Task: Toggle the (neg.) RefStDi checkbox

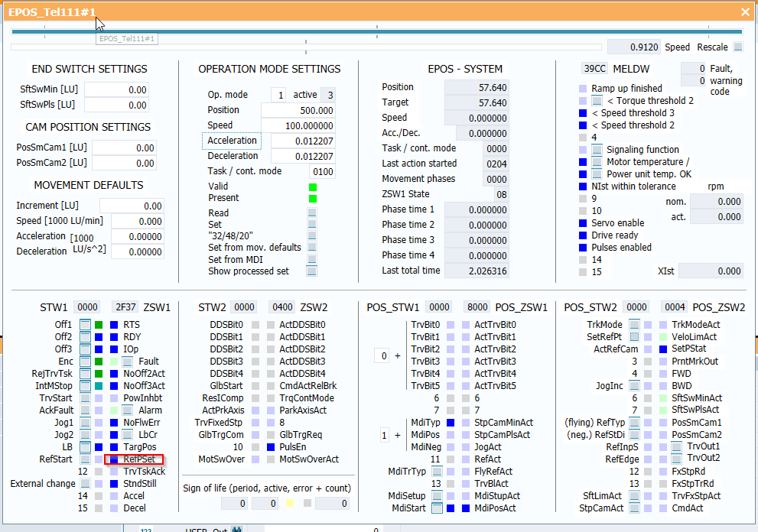Action: pos(634,434)
